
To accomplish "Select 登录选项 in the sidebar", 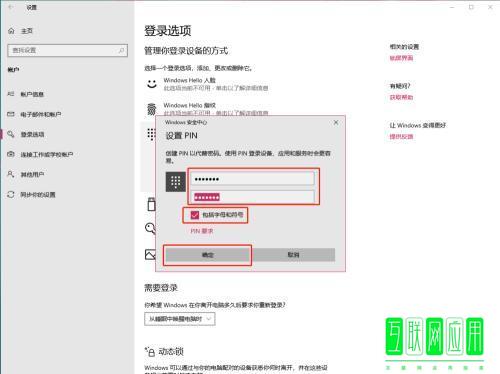I will [x=32, y=134].
